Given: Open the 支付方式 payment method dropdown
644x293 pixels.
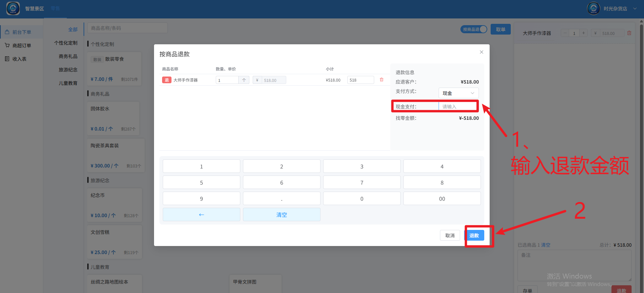Looking at the screenshot, I should click(458, 93).
